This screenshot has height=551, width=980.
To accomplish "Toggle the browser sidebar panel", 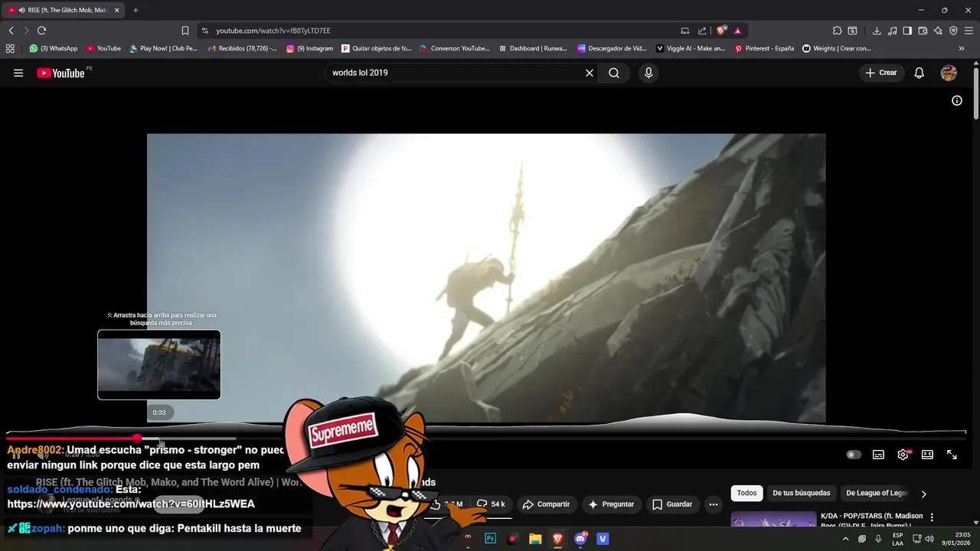I will click(907, 31).
